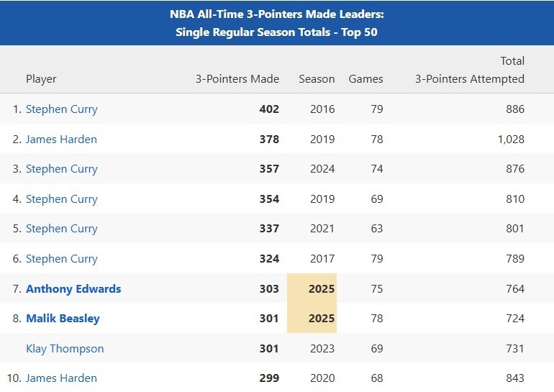This screenshot has height=392, width=554.
Task: Open Stephen Curry's 2024 season link
Action: [61, 169]
